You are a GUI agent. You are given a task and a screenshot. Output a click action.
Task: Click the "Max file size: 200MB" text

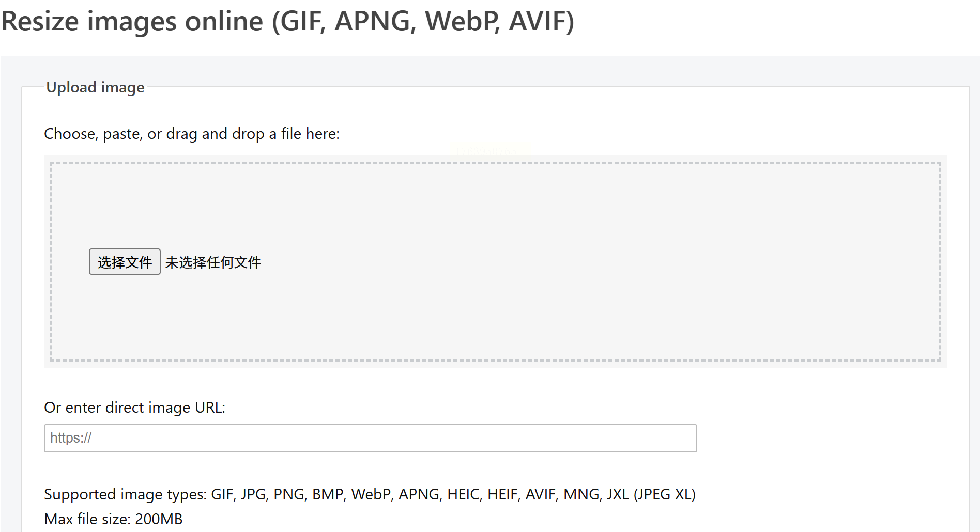coord(113,519)
